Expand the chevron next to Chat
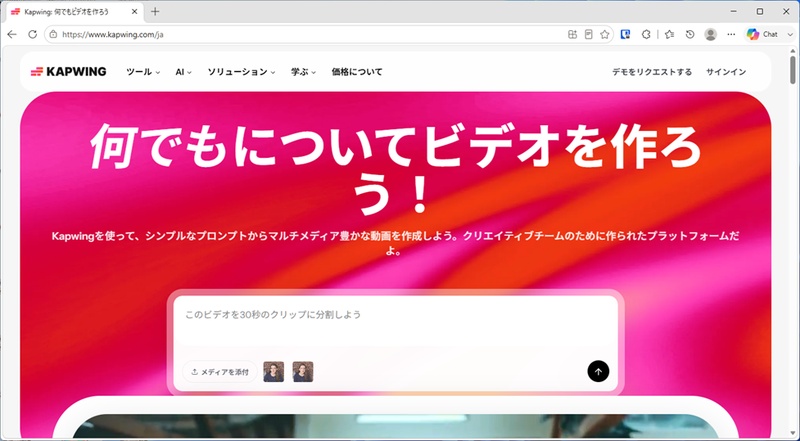Image resolution: width=800 pixels, height=441 pixels. click(790, 34)
